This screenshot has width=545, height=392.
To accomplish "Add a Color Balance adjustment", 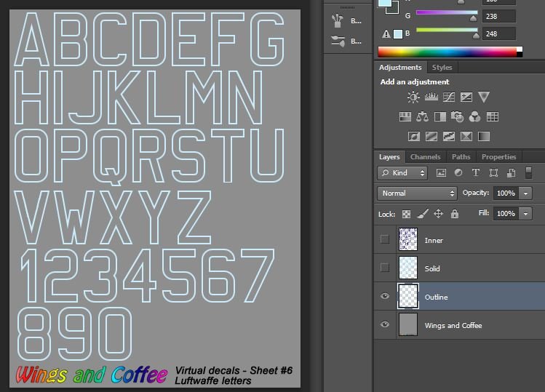I will (422, 117).
